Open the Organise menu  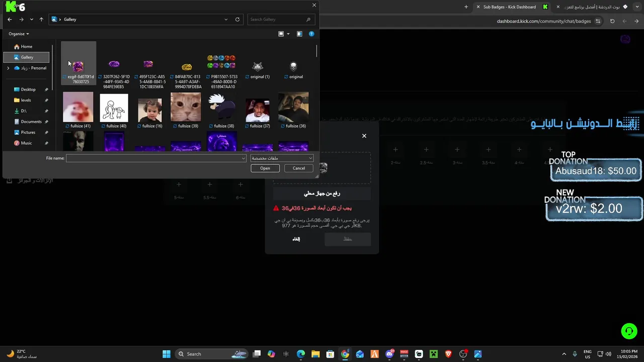pos(19,34)
